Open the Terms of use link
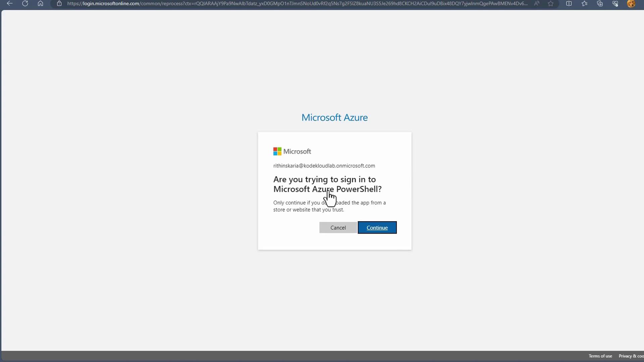Screen dimensions: 644x362 pyautogui.click(x=600, y=356)
